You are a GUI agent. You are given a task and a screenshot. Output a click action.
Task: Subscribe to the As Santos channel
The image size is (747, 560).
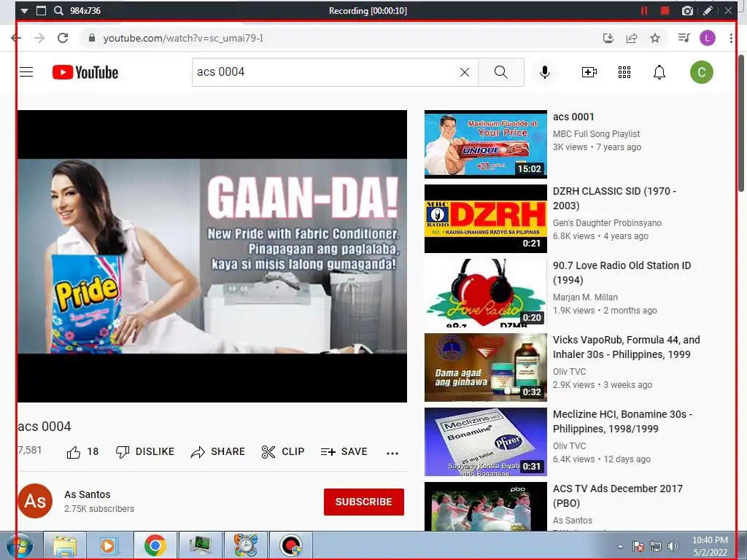(363, 502)
